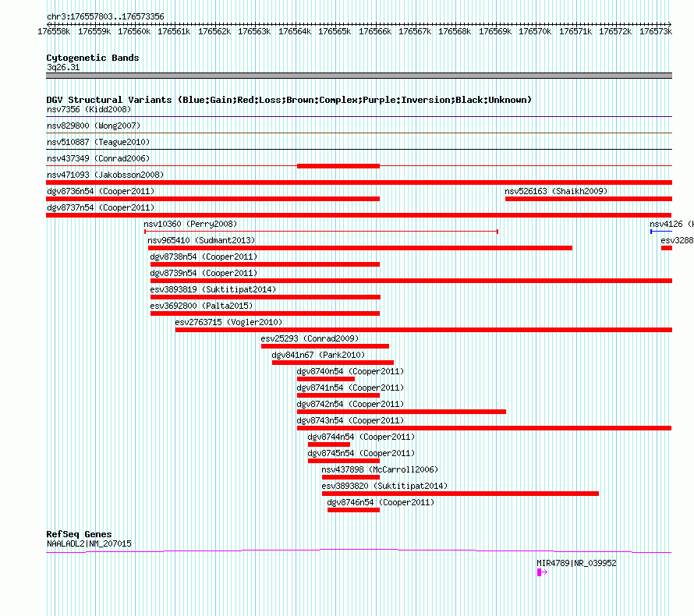This screenshot has width=694, height=616.
Task: Click the Cytogenetic Bands track title
Action: point(93,58)
